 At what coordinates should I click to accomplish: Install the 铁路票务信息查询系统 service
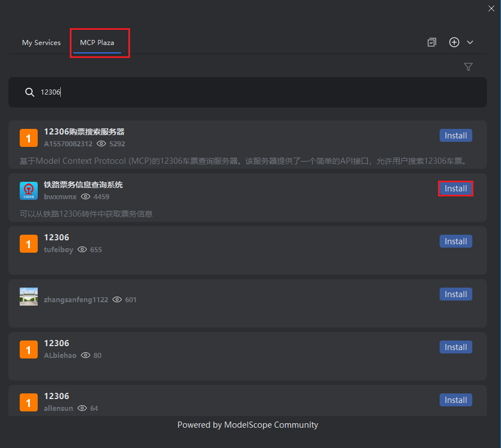(x=455, y=189)
